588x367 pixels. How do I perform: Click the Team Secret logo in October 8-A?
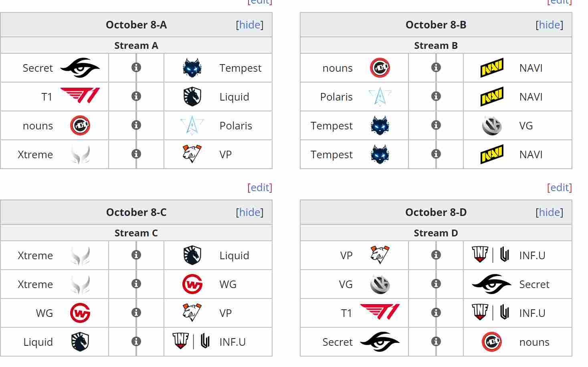click(x=80, y=68)
